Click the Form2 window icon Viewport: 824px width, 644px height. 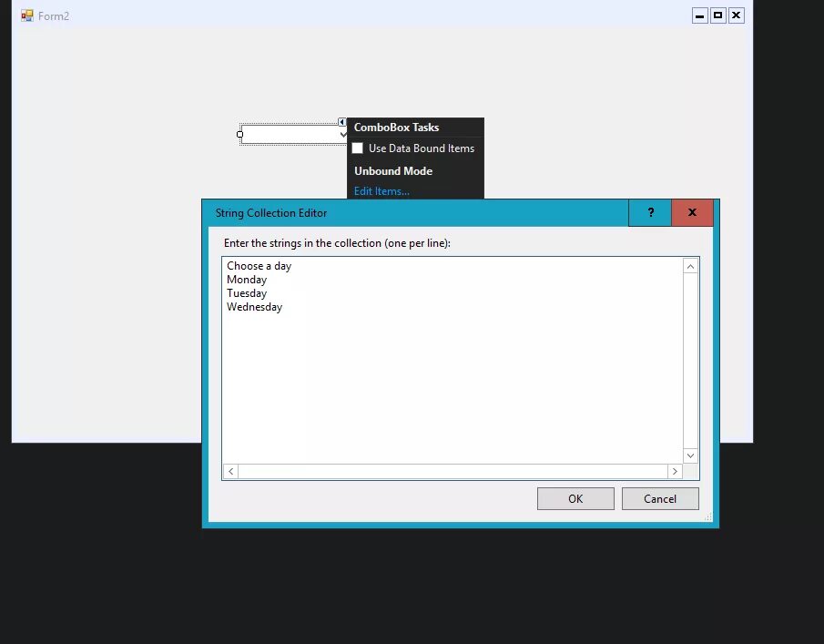coord(26,15)
